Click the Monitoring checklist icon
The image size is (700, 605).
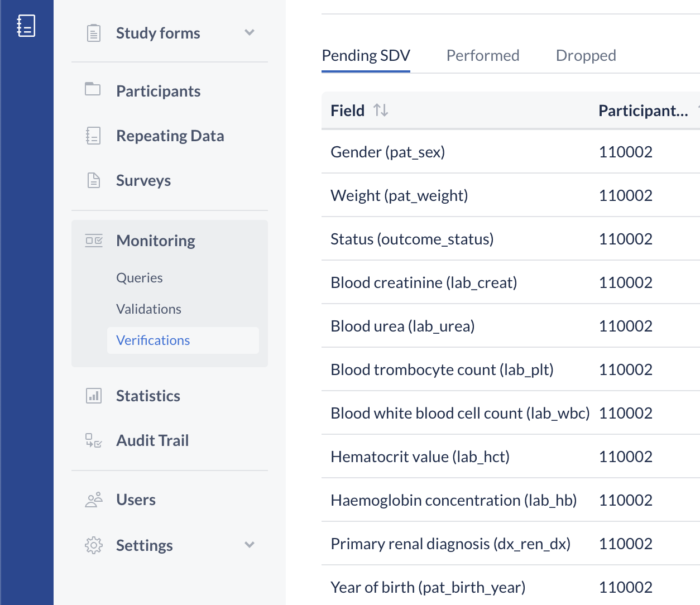[x=94, y=241]
